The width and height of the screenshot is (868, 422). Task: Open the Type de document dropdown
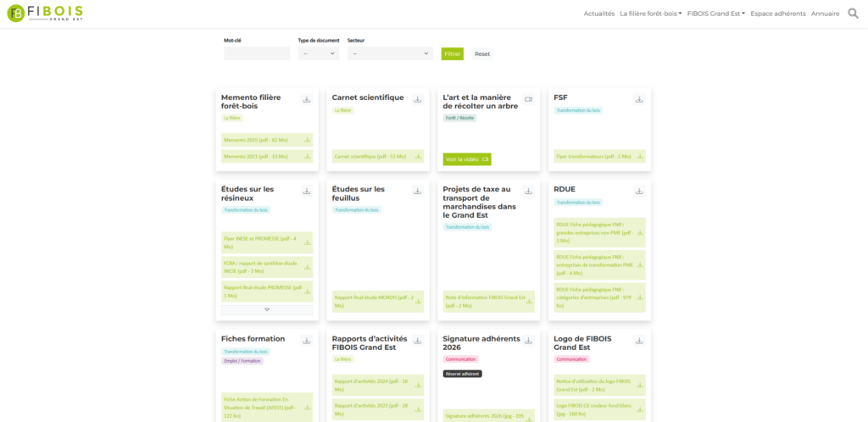[318, 53]
